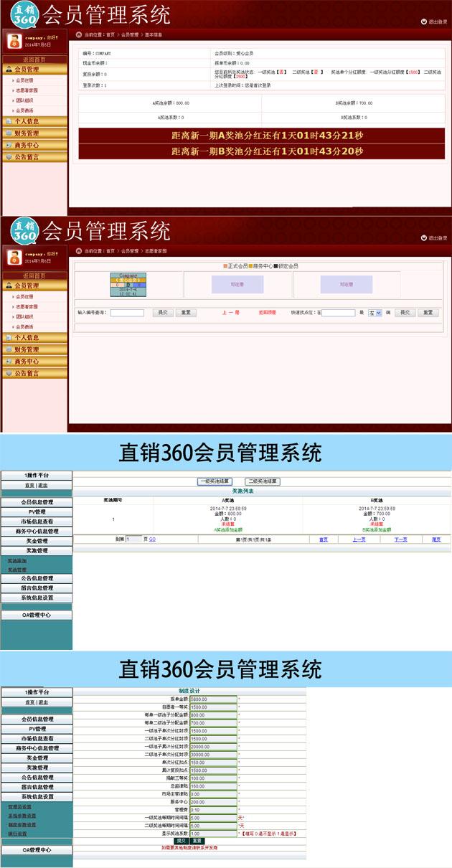The image size is (452, 868).
Task: Click 提交 next to 输入编号查询 field
Action: click(x=161, y=313)
